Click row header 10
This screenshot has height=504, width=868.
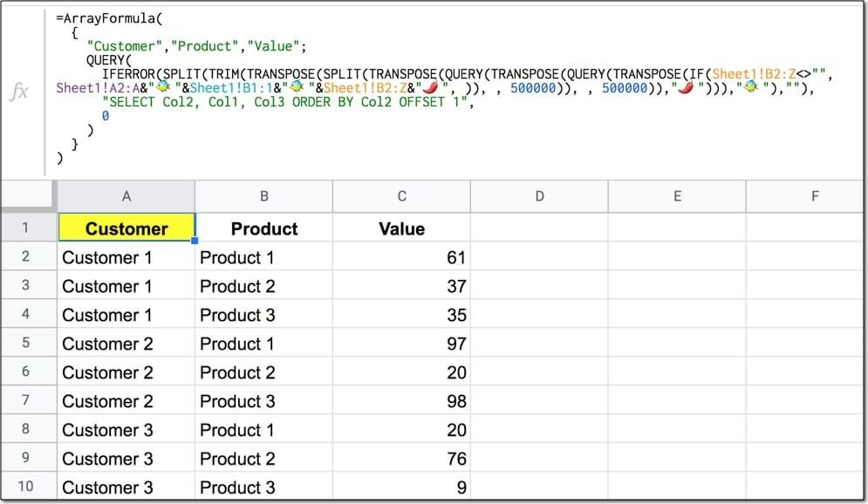27,487
